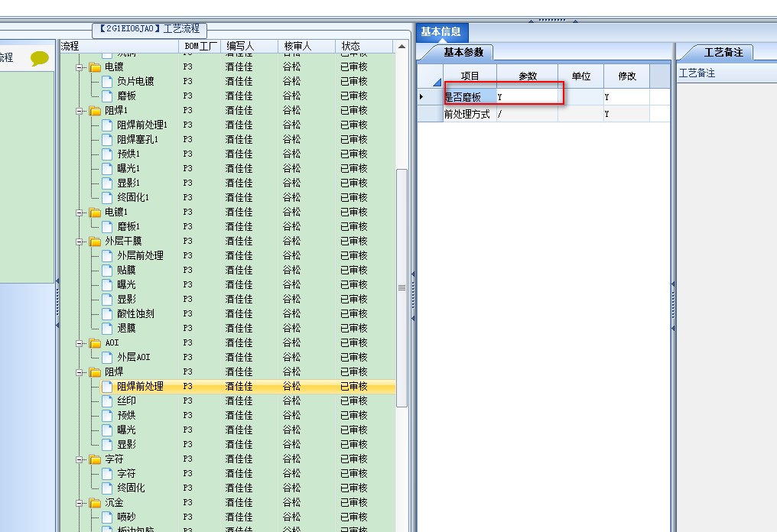Click the 是否磨板 parameter value field
The height and width of the screenshot is (532, 777).
tap(528, 97)
